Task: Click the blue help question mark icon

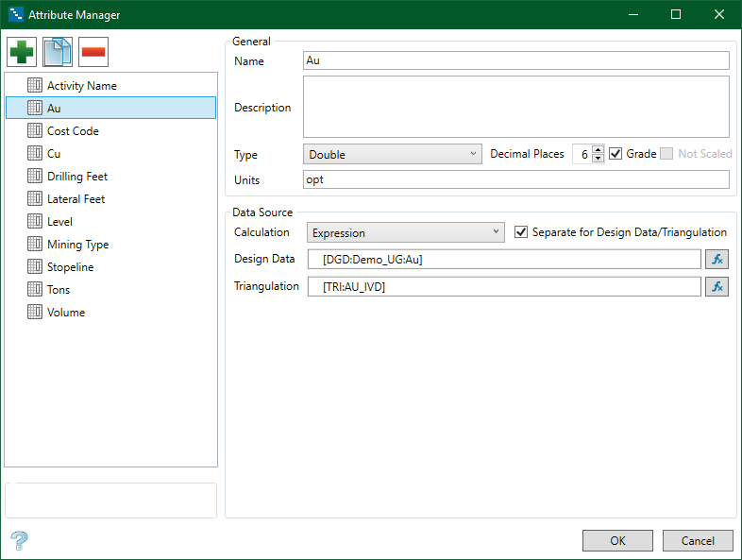Action: point(19,540)
